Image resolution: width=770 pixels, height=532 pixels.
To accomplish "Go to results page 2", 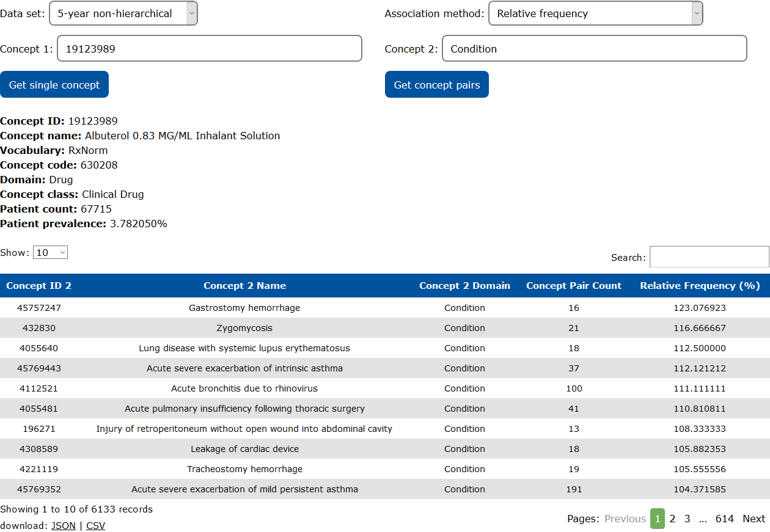I will tap(672, 519).
